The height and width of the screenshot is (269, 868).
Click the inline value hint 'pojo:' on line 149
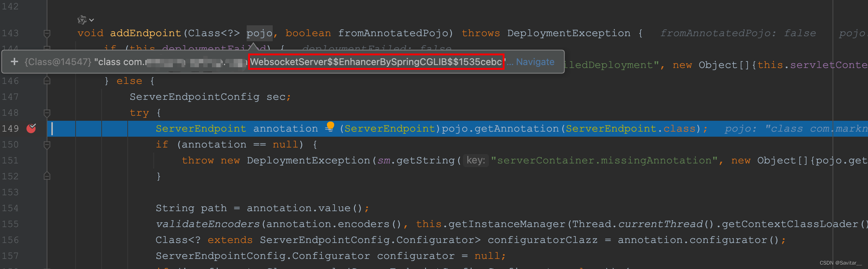click(740, 128)
